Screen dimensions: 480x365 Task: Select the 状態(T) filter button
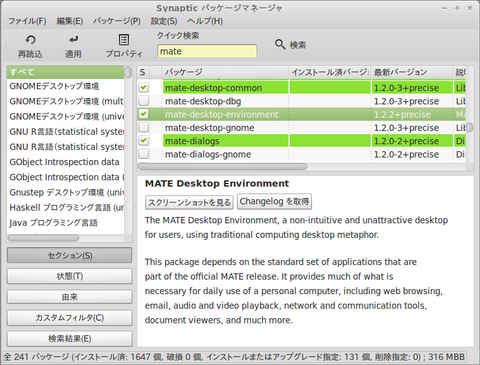(x=70, y=276)
